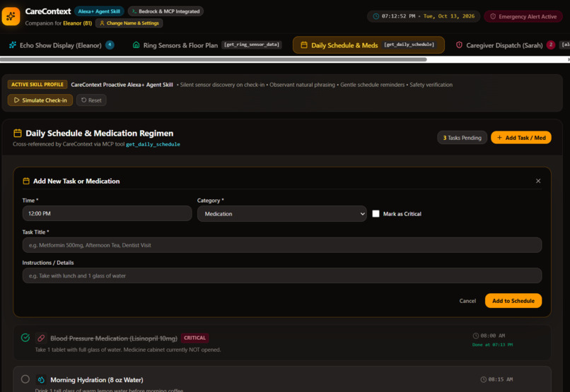The image size is (570, 392).
Task: Click the Task Title input field
Action: (282, 245)
